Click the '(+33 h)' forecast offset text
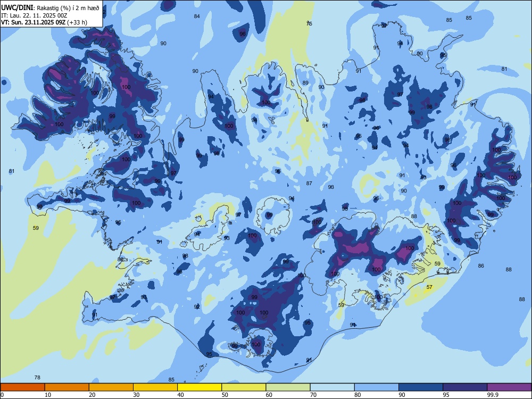532x399 pixels. point(77,22)
